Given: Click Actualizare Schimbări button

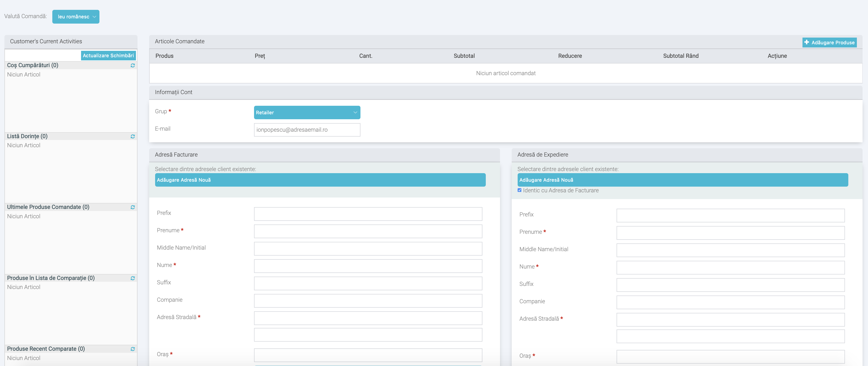Looking at the screenshot, I should pos(108,56).
